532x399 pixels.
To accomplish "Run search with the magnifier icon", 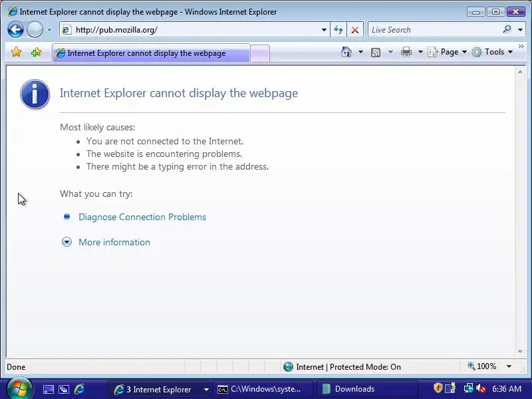I will click(507, 29).
